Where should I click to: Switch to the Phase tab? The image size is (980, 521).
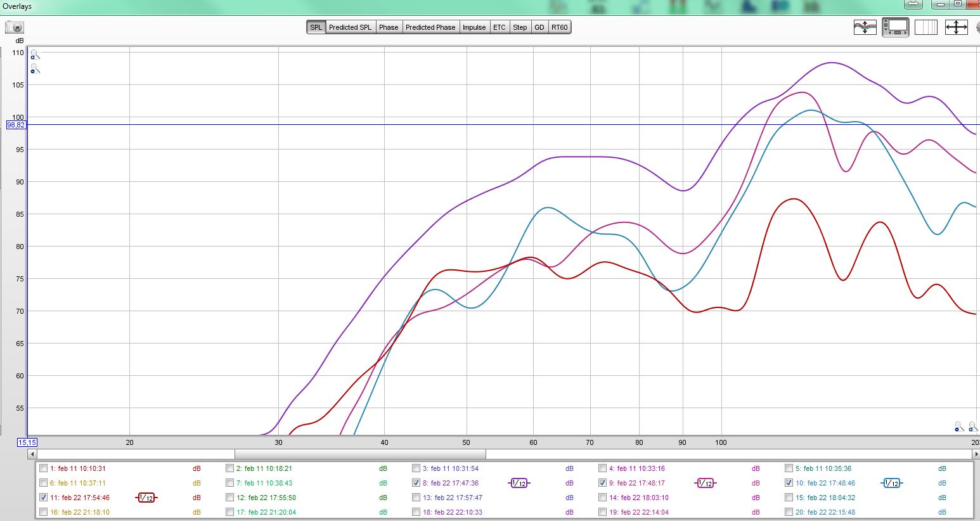(x=389, y=27)
